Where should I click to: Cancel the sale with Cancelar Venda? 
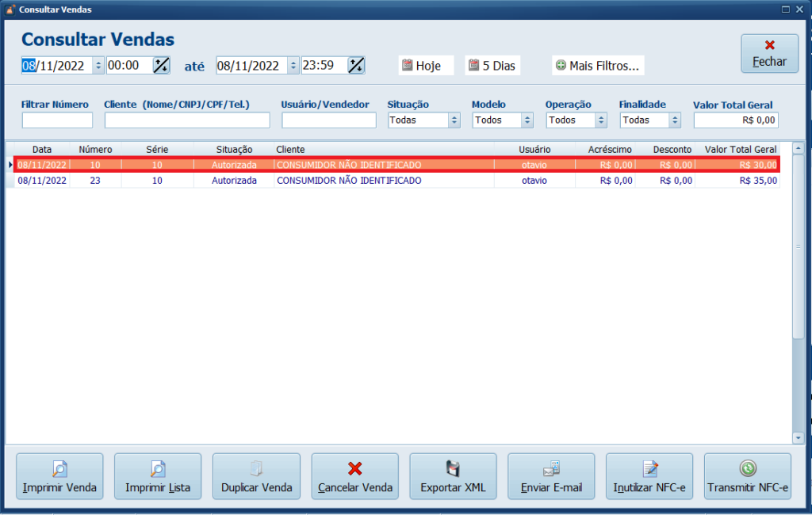point(354,476)
